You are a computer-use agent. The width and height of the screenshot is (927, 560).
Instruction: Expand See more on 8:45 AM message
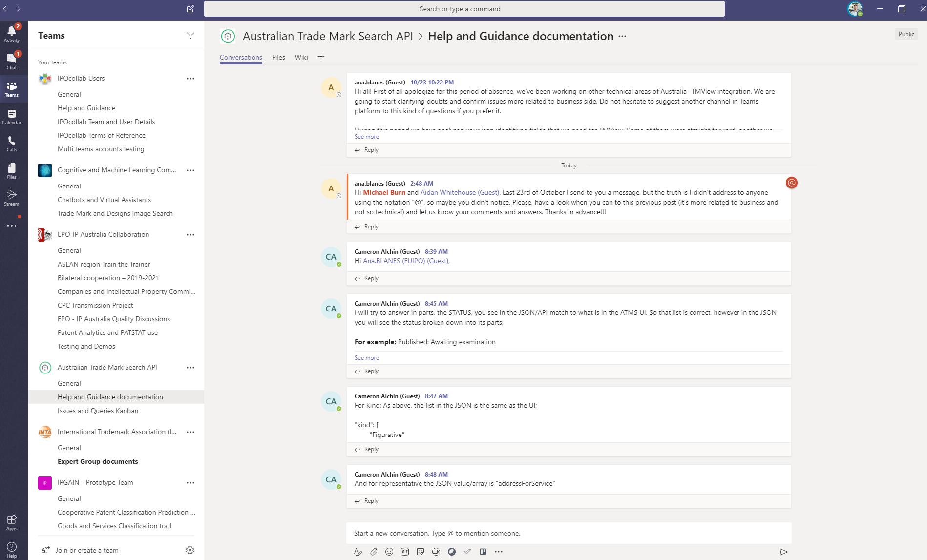point(366,358)
